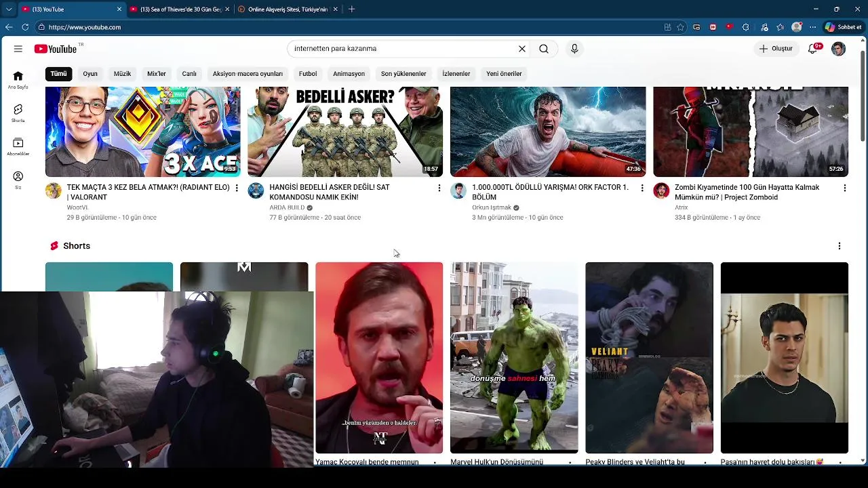Open Ana Sayfa home icon in sidebar
The width and height of the screenshot is (868, 488).
pyautogui.click(x=18, y=80)
